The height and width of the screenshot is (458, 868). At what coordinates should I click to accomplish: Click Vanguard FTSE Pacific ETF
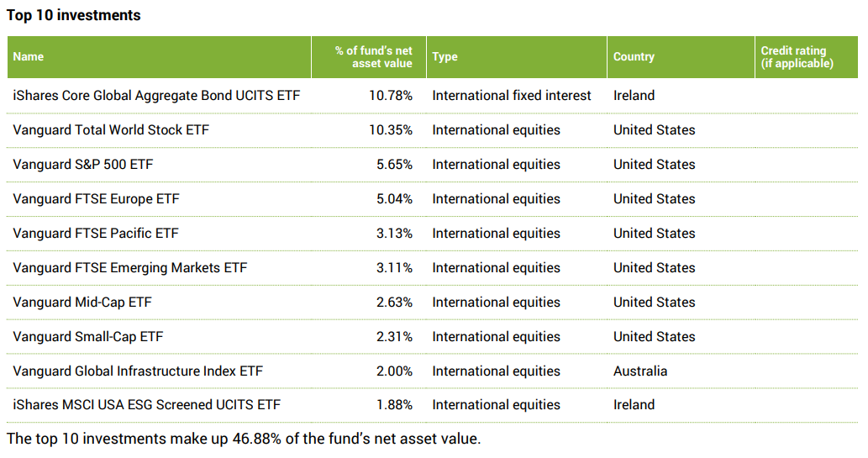point(96,233)
